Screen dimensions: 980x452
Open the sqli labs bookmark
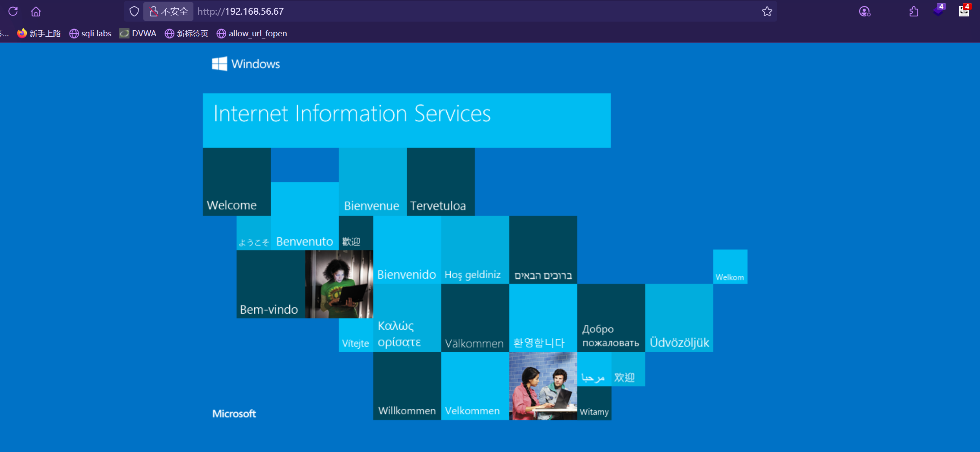(91, 33)
